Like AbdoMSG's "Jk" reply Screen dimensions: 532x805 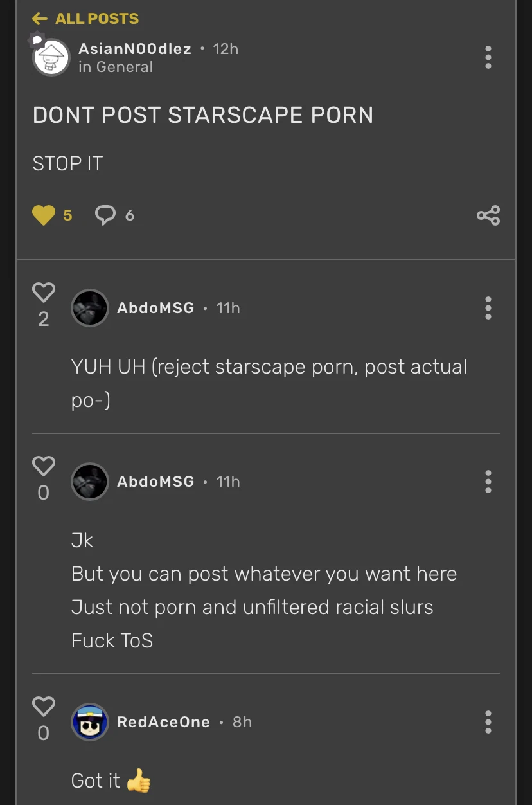(x=44, y=466)
